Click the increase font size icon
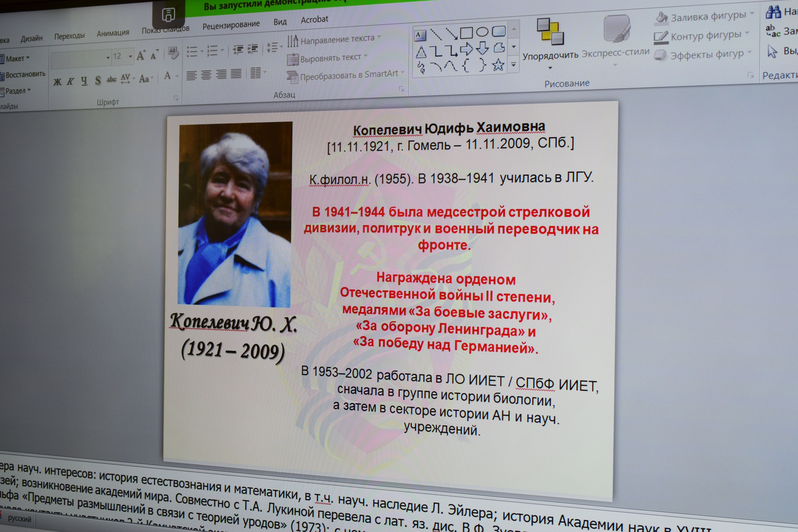 [x=141, y=55]
